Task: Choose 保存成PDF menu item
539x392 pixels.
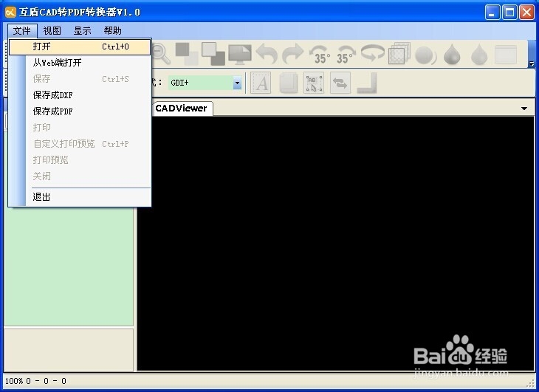Action: pos(80,111)
